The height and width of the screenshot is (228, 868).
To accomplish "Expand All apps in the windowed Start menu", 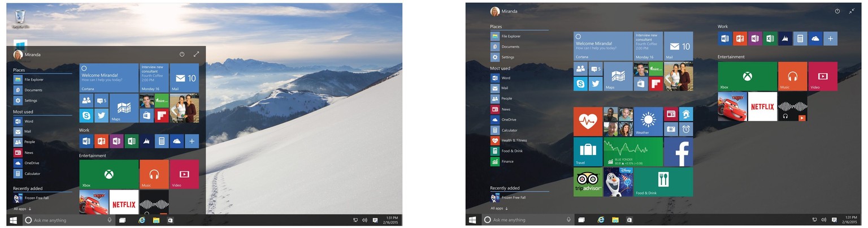I will pyautogui.click(x=22, y=209).
